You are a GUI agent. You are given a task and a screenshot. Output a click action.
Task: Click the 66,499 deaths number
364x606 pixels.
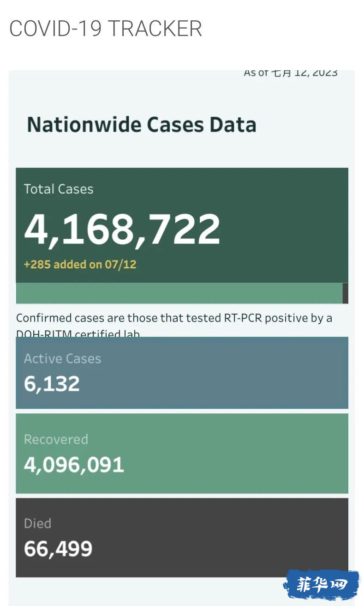click(x=58, y=549)
